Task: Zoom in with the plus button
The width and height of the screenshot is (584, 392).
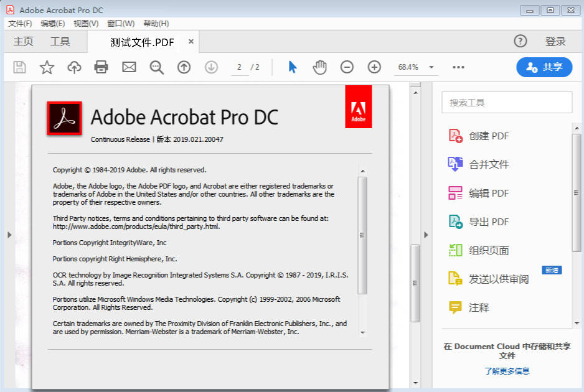Action: 374,67
